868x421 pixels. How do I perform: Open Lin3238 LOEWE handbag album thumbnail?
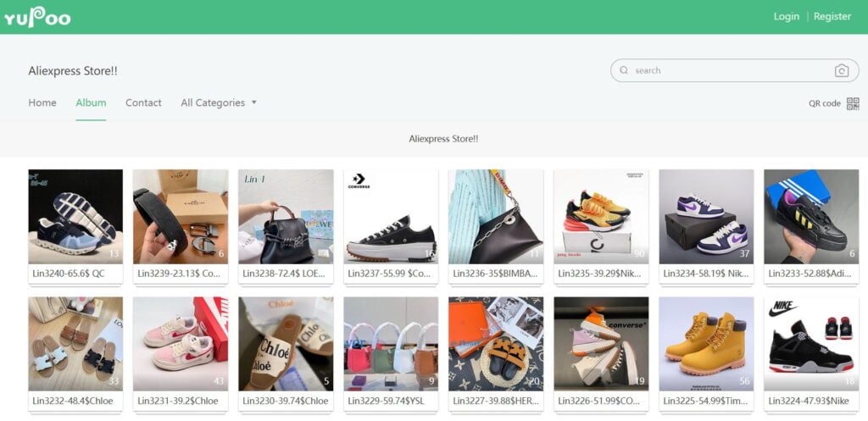(x=286, y=216)
